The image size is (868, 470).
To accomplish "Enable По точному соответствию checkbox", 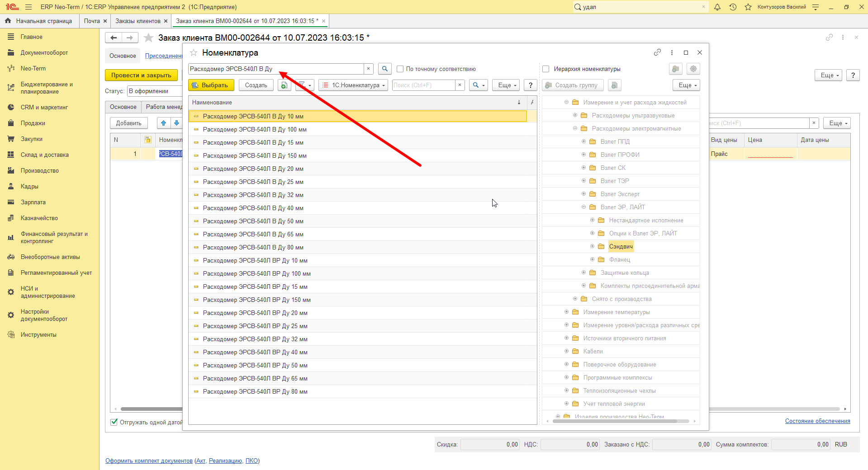I will click(x=400, y=69).
